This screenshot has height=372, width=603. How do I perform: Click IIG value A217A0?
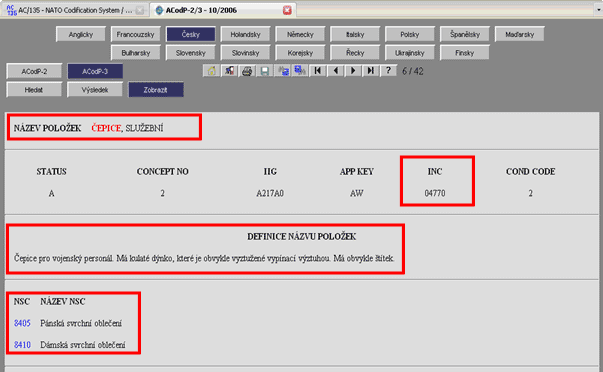[270, 193]
